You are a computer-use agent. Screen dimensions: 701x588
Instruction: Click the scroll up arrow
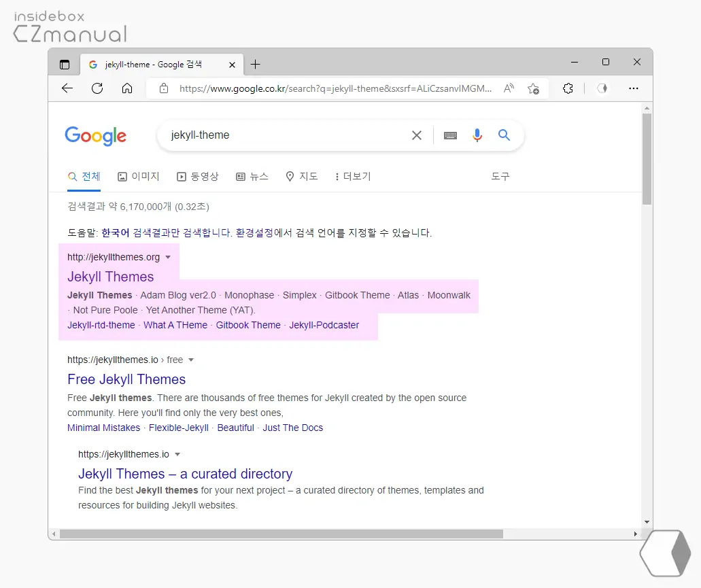coord(647,109)
